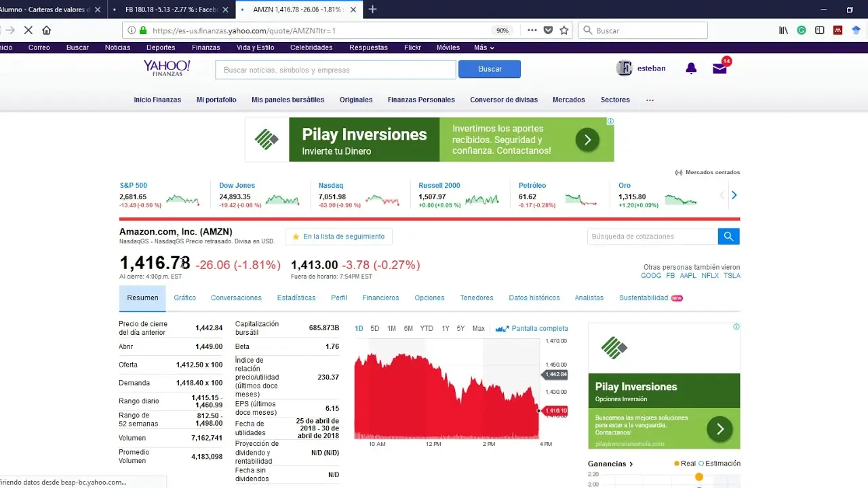Open Mis paneles bursátiles menu

click(288, 100)
